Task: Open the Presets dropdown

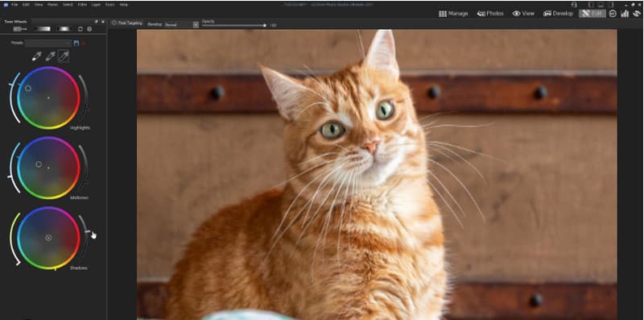Action: click(48, 43)
